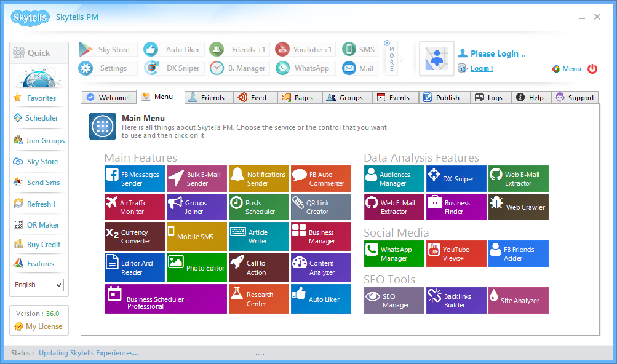
Task: Expand the MORE toolbar section
Action: click(391, 58)
